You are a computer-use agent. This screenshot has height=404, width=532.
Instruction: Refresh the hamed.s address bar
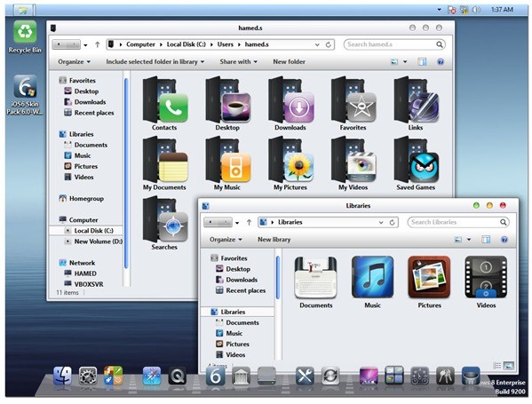tap(328, 44)
